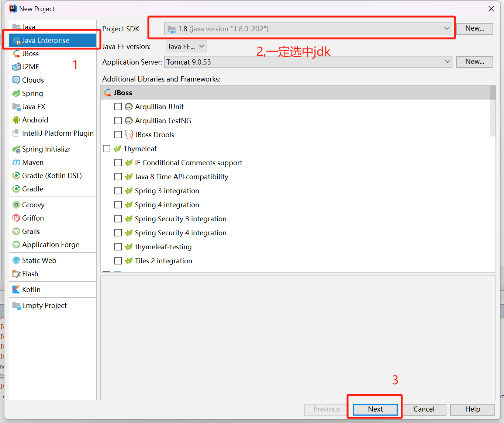Screen dimensions: 504x423
Task: Click the IE Conditional Comments leaf icon
Action: [129, 163]
